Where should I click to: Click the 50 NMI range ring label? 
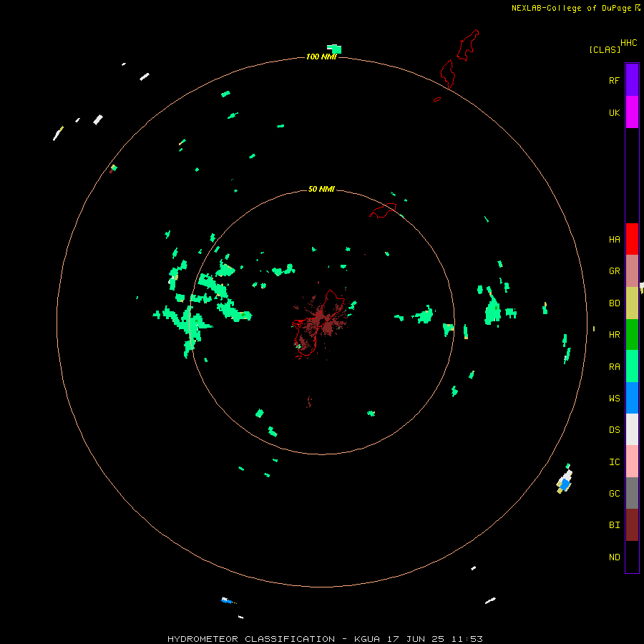321,189
